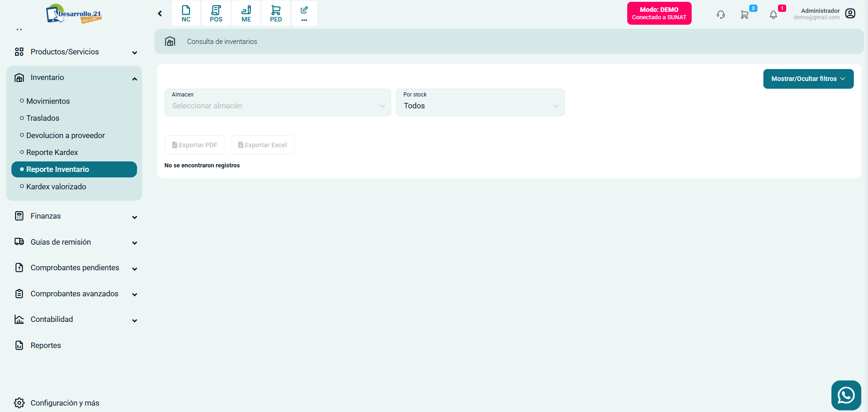Open the Administrador user profile
The width and height of the screenshot is (868, 412).
click(850, 14)
